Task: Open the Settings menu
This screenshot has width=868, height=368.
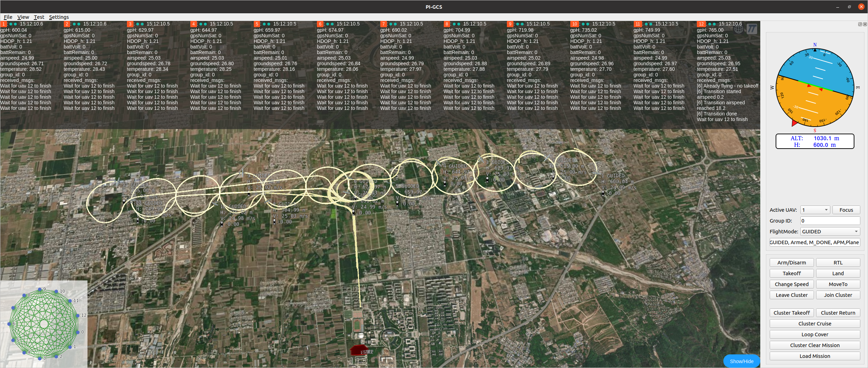Action: click(x=59, y=17)
